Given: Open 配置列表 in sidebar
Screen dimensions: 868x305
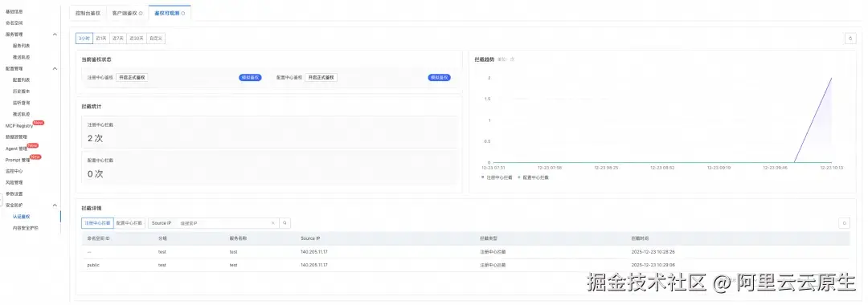Looking at the screenshot, I should click(x=21, y=80).
